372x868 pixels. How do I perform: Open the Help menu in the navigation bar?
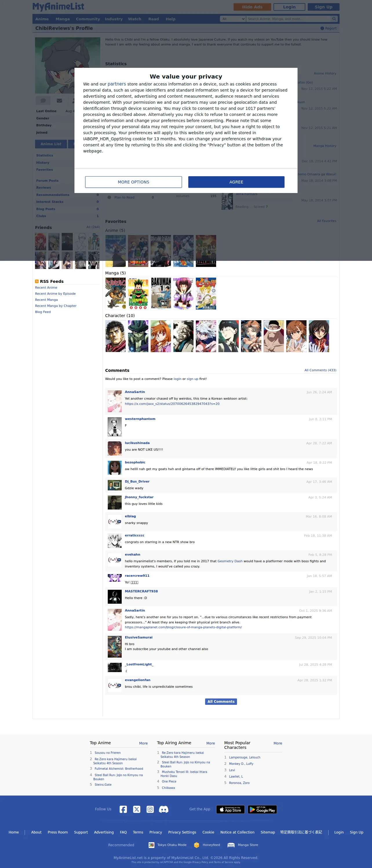(170, 19)
